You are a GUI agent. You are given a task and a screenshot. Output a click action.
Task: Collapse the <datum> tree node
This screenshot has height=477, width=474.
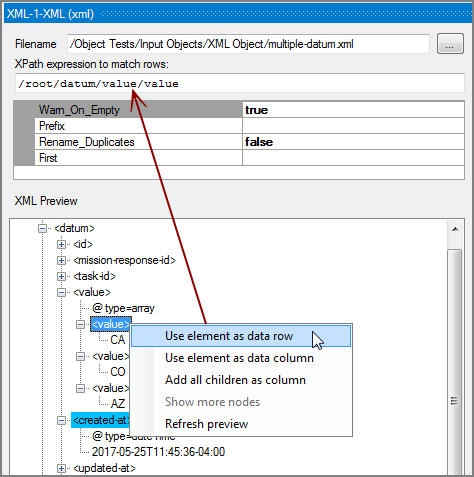pyautogui.click(x=42, y=229)
